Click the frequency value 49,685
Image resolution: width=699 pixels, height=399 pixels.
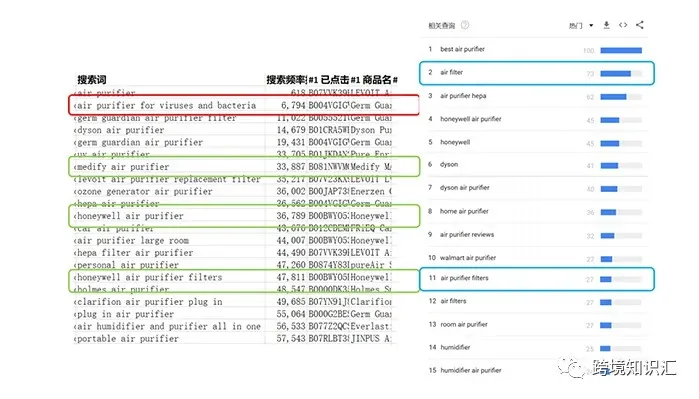tap(291, 302)
